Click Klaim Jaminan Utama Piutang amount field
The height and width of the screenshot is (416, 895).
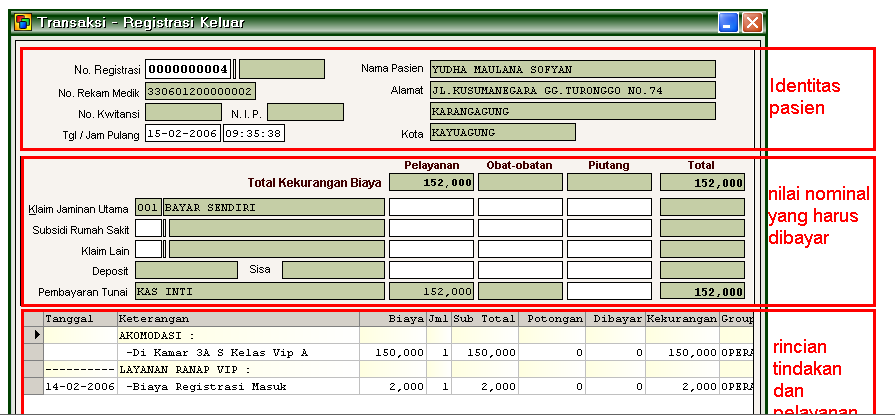(x=609, y=207)
